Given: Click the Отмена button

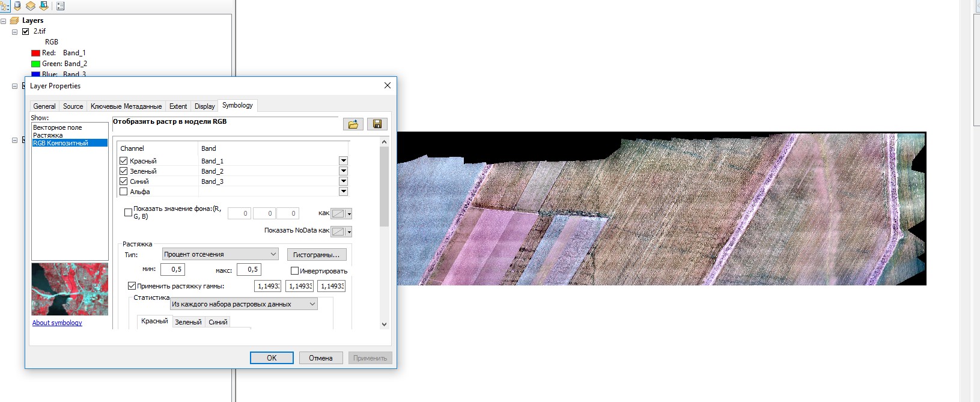Looking at the screenshot, I should 321,358.
